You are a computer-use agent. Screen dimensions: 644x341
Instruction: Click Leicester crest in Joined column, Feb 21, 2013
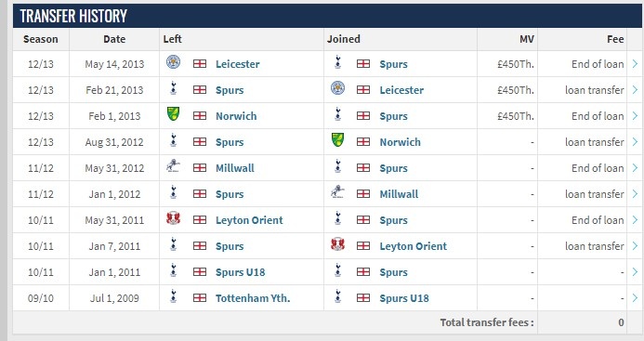(x=337, y=88)
